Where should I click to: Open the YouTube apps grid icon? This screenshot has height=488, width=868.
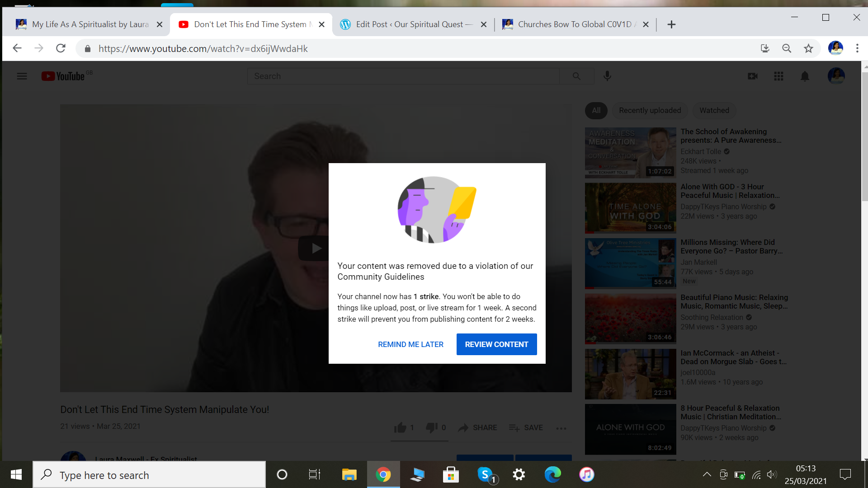point(778,76)
